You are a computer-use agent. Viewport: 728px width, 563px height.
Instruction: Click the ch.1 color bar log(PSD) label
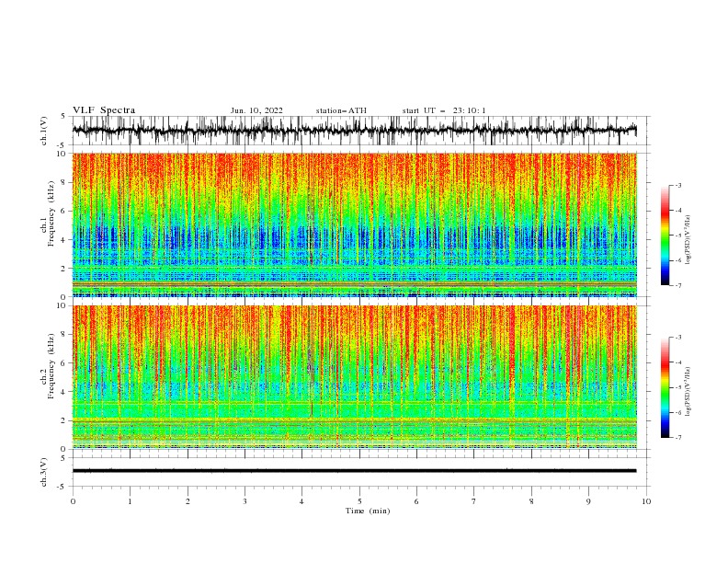pyautogui.click(x=688, y=240)
